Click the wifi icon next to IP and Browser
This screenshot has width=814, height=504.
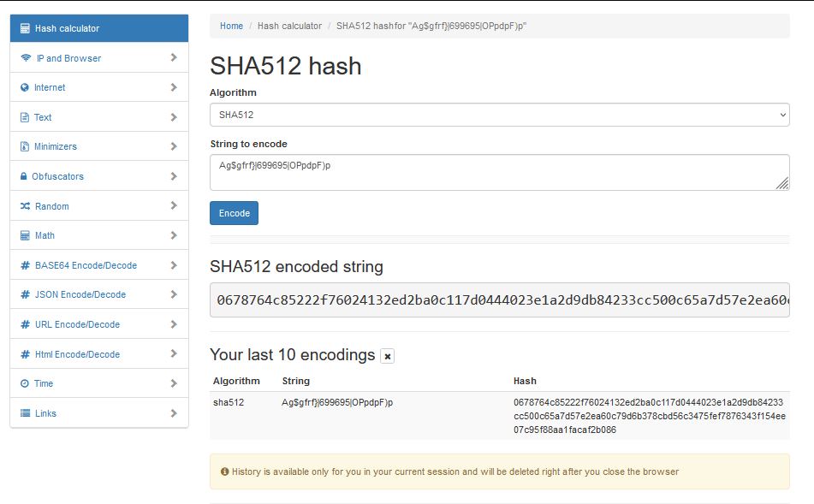(x=26, y=57)
